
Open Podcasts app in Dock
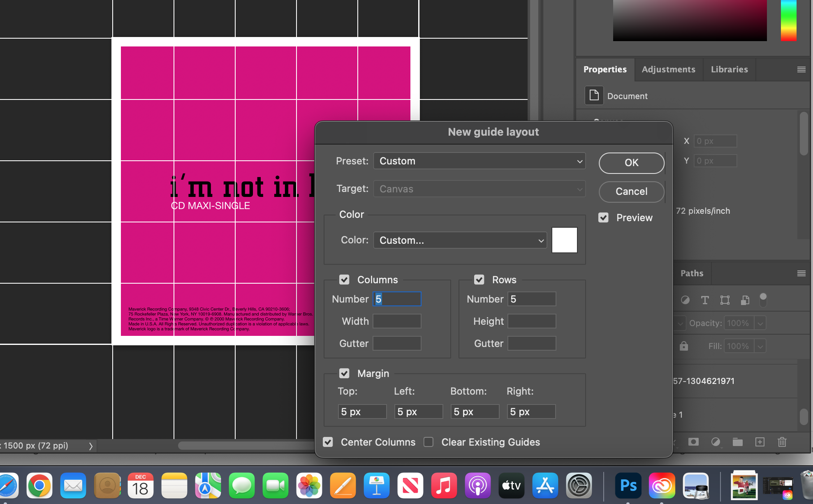tap(478, 486)
